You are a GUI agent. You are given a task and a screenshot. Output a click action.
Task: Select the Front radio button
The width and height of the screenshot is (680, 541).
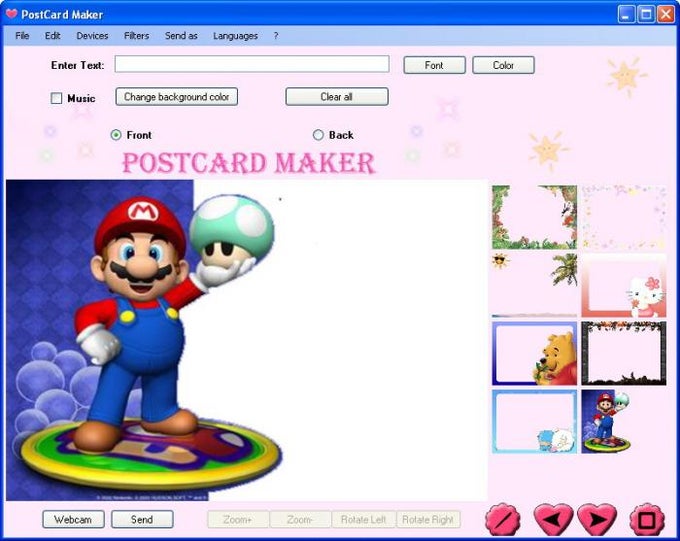pyautogui.click(x=116, y=135)
